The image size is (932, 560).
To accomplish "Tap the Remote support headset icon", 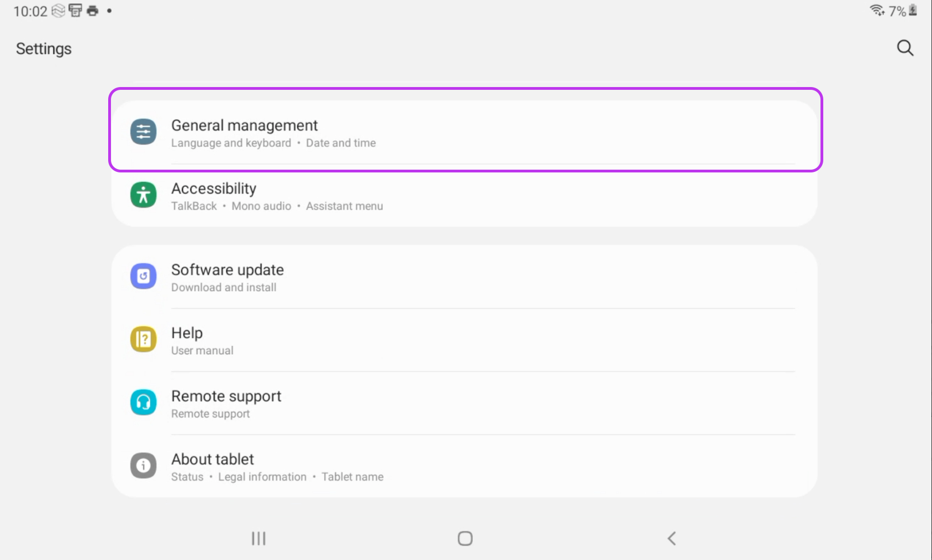I will tap(143, 403).
